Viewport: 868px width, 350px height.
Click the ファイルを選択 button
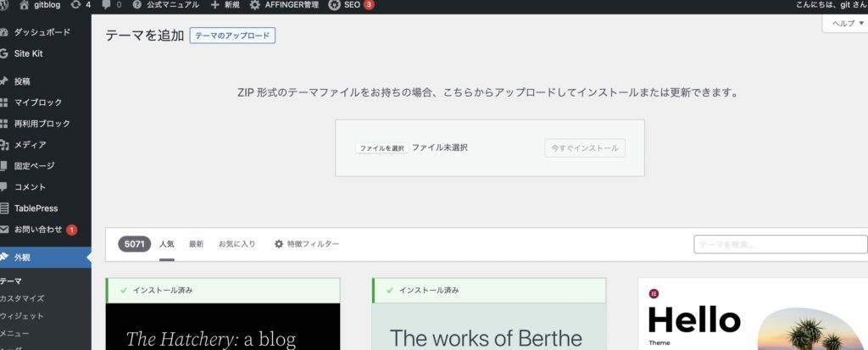pos(381,147)
